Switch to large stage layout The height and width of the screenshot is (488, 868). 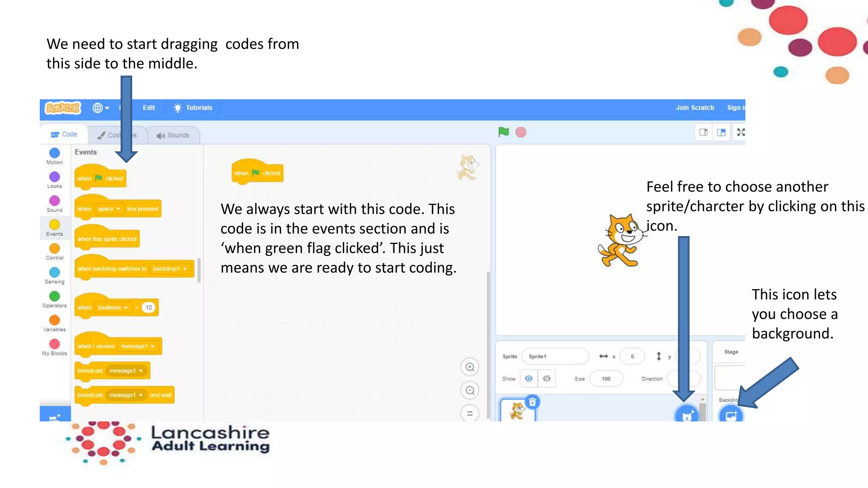point(721,132)
